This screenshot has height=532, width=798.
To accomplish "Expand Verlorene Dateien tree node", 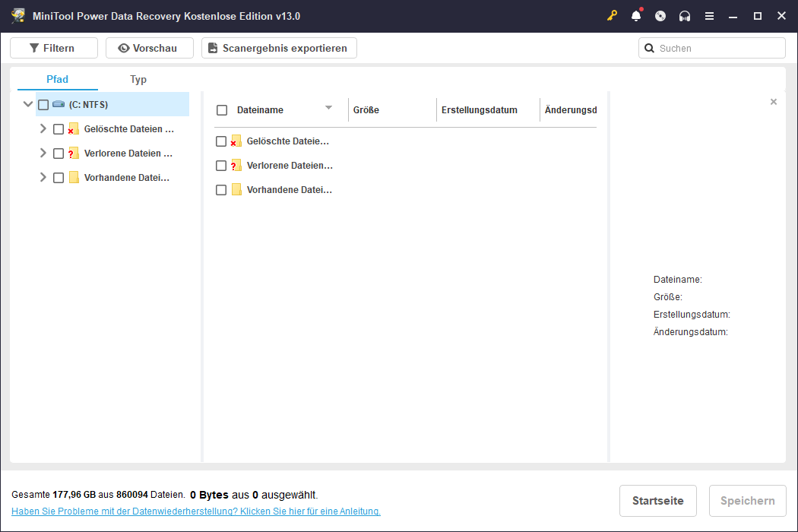I will click(x=43, y=153).
